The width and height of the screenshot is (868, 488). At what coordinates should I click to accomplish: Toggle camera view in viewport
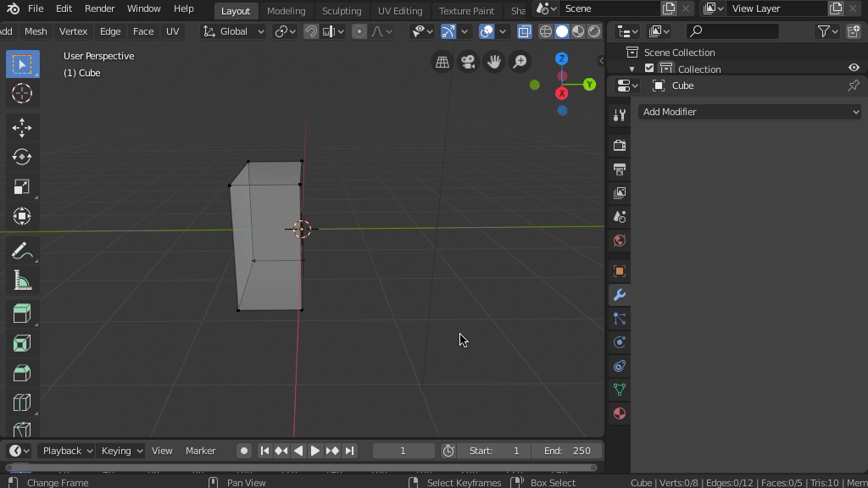coord(468,62)
